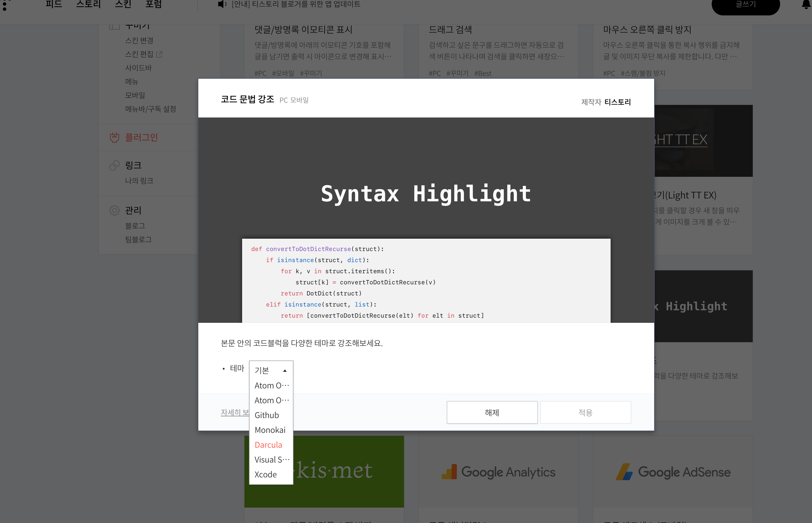This screenshot has height=523, width=812.
Task: Click the speaker announcement icon in top bar
Action: coord(222,4)
